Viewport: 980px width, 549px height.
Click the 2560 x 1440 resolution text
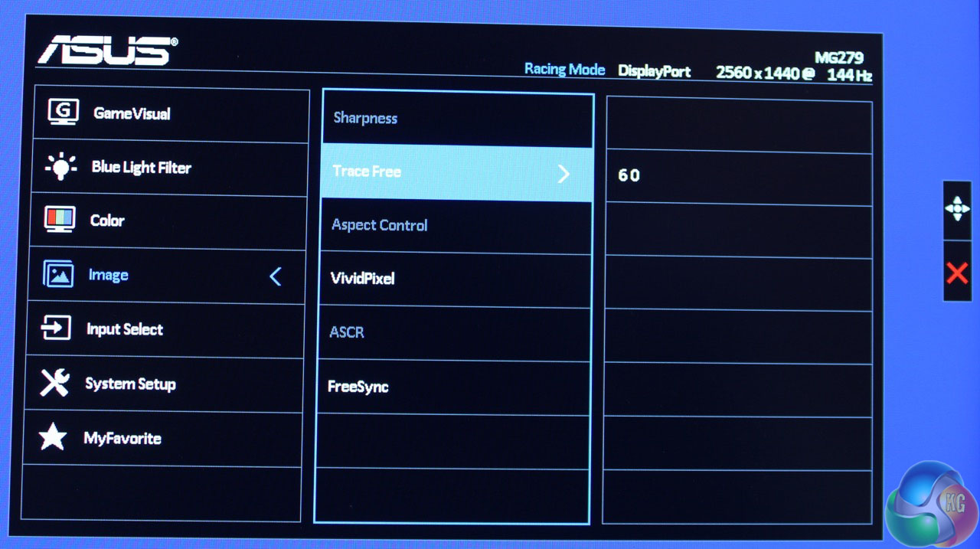[x=759, y=74]
